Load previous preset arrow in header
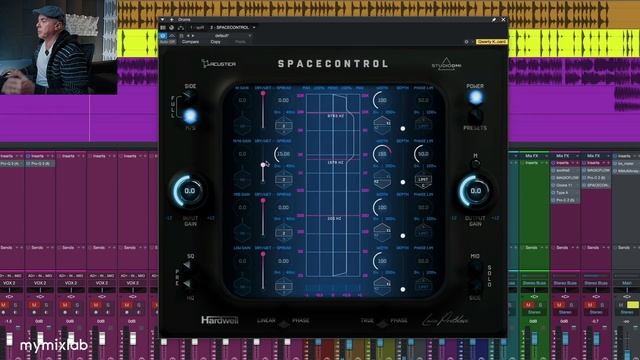640x360 pixels. [x=188, y=36]
